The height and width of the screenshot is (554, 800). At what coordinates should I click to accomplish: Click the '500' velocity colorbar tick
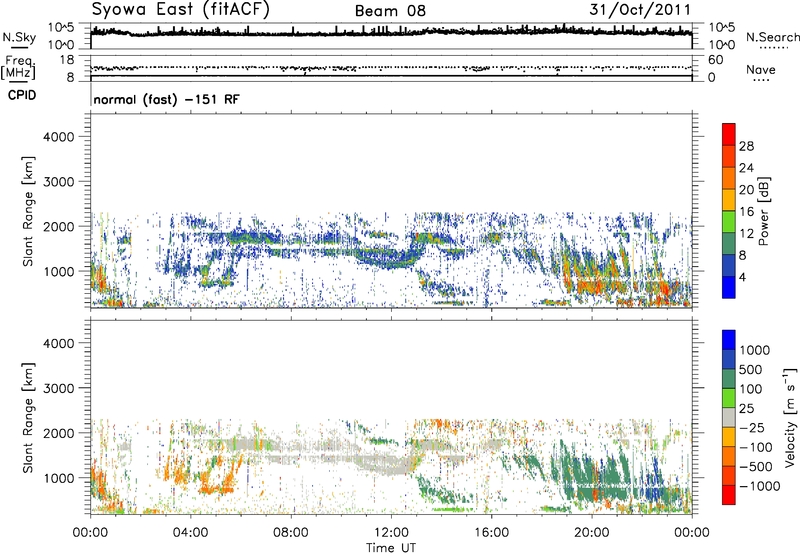[750, 369]
